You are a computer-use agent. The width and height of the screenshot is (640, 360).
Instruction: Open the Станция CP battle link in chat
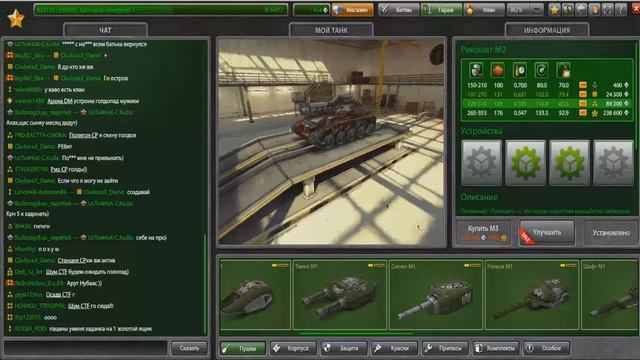(x=71, y=260)
